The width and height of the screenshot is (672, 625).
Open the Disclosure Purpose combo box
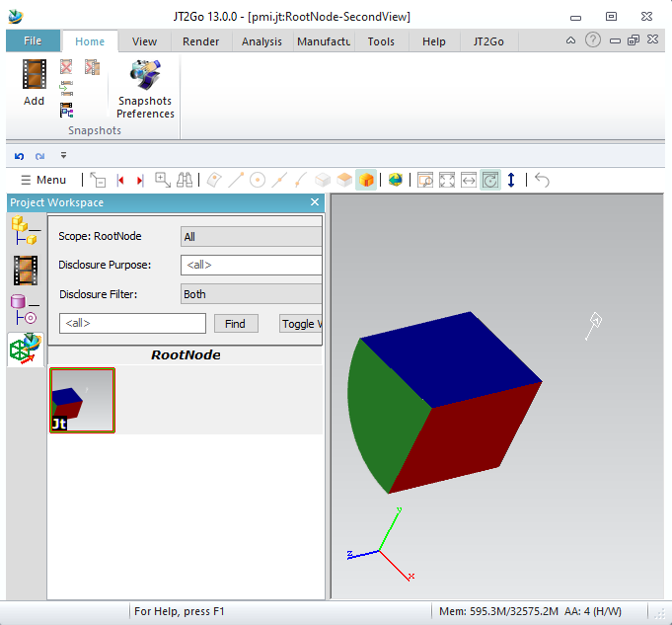pos(251,265)
